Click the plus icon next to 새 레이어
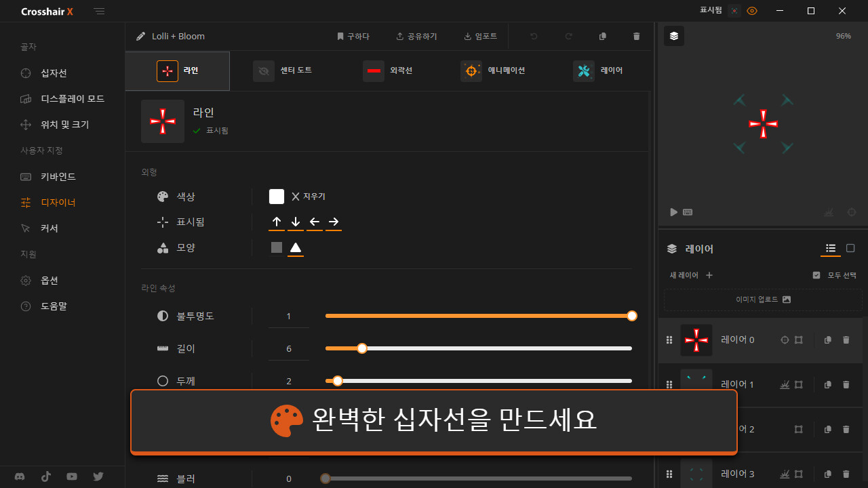The height and width of the screenshot is (488, 868). [709, 275]
